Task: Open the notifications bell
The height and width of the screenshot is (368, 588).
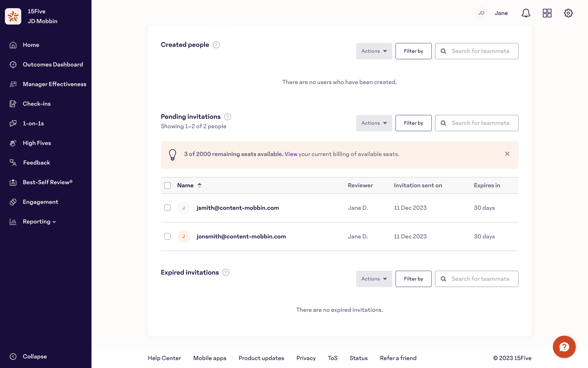Action: coord(526,13)
